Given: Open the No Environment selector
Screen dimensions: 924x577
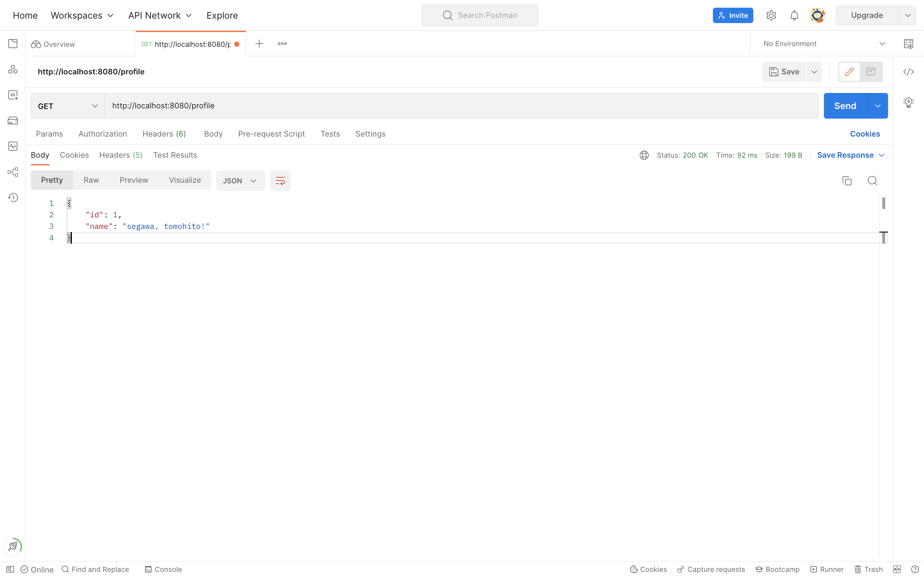Looking at the screenshot, I should click(x=824, y=44).
